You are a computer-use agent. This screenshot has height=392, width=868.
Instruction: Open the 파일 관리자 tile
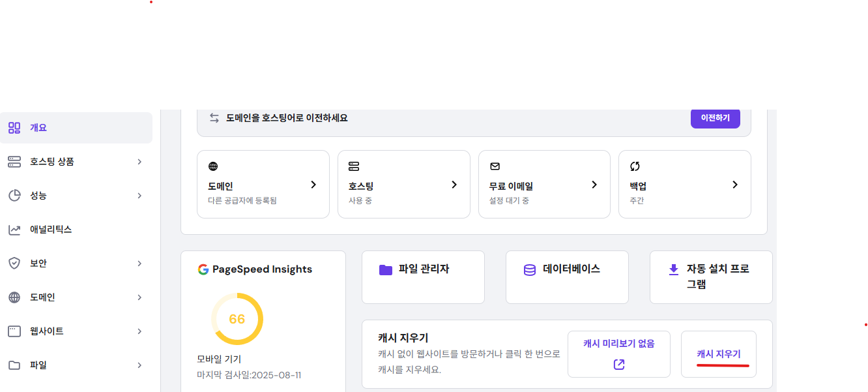coord(423,277)
